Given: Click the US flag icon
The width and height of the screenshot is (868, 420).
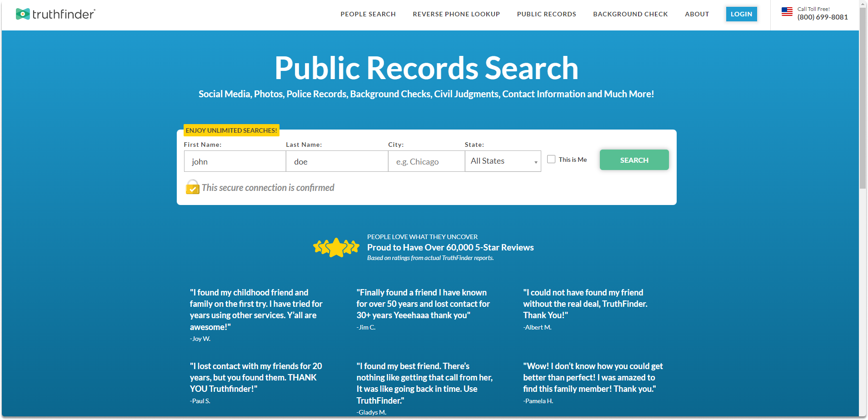Looking at the screenshot, I should click(787, 12).
